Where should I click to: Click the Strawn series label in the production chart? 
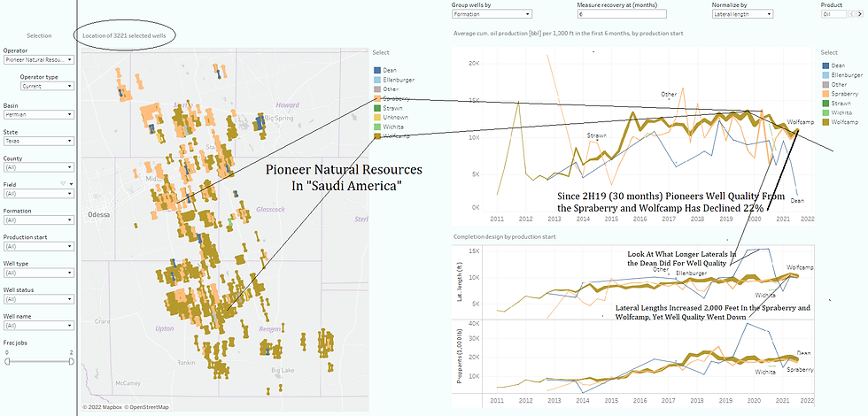click(x=597, y=135)
